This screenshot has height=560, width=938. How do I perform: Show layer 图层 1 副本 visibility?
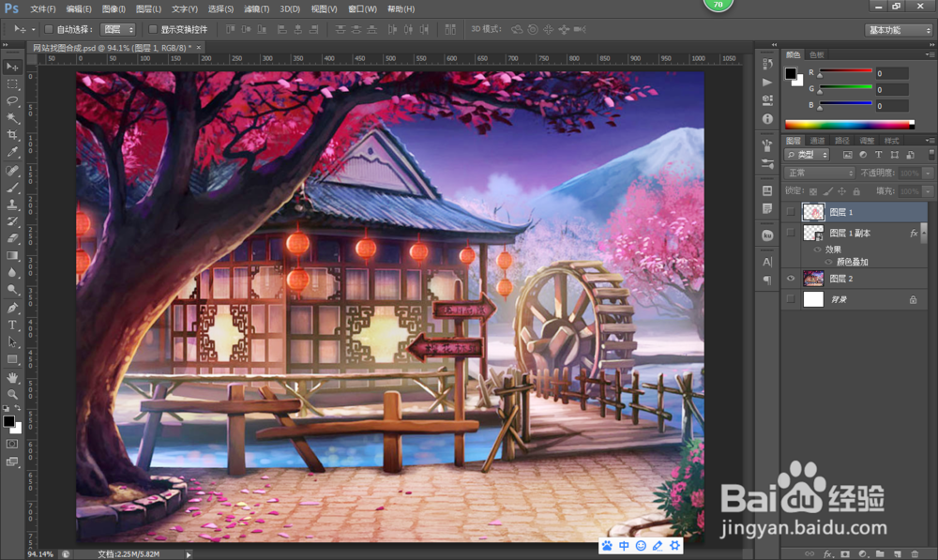click(791, 233)
